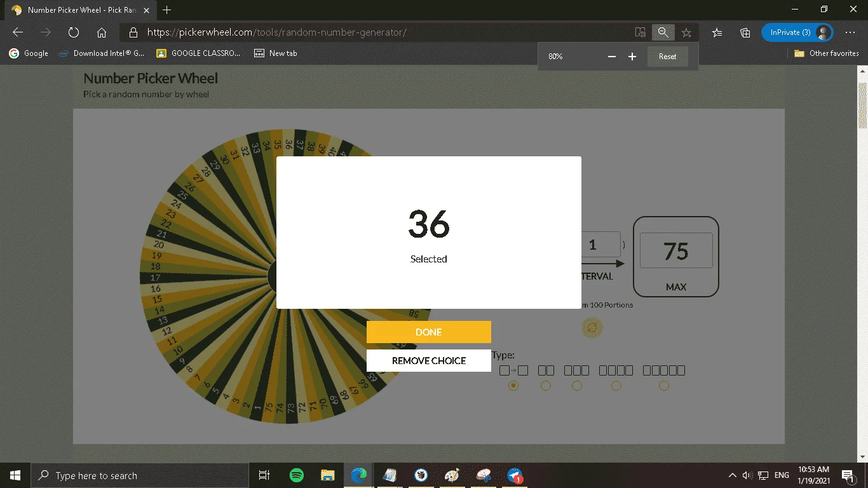This screenshot has width=868, height=488.
Task: Click the Edge icon in taskbar
Action: tap(359, 475)
